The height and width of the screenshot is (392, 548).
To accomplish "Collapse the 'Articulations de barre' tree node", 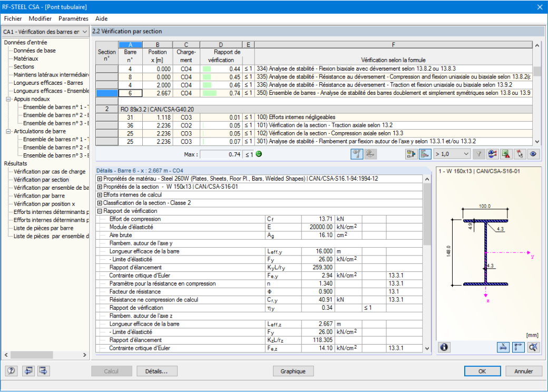I will point(8,131).
